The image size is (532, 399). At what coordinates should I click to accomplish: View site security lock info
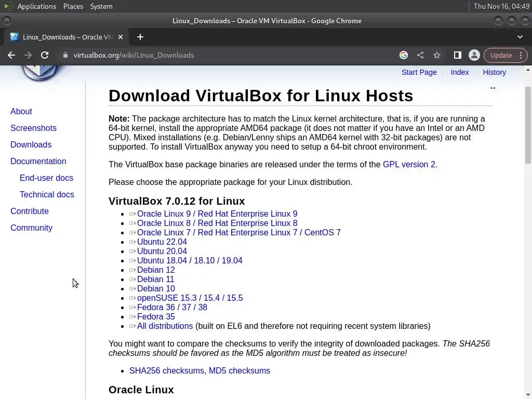tap(65, 55)
